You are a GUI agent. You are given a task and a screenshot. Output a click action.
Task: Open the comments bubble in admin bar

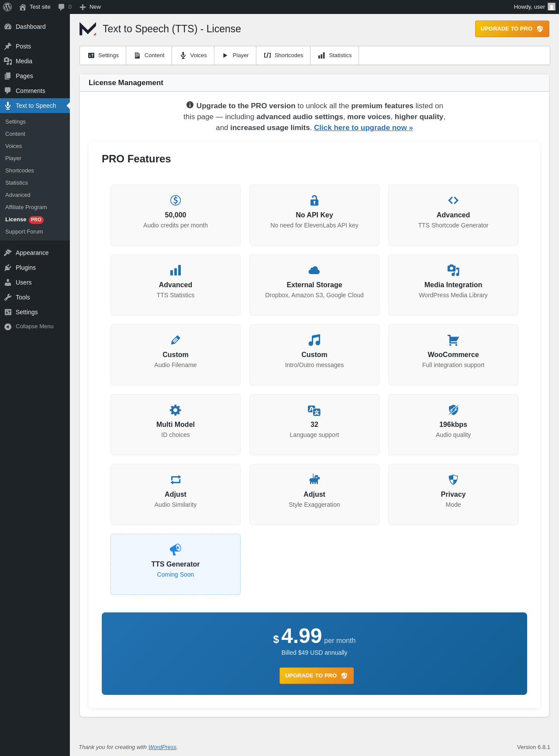[x=65, y=7]
